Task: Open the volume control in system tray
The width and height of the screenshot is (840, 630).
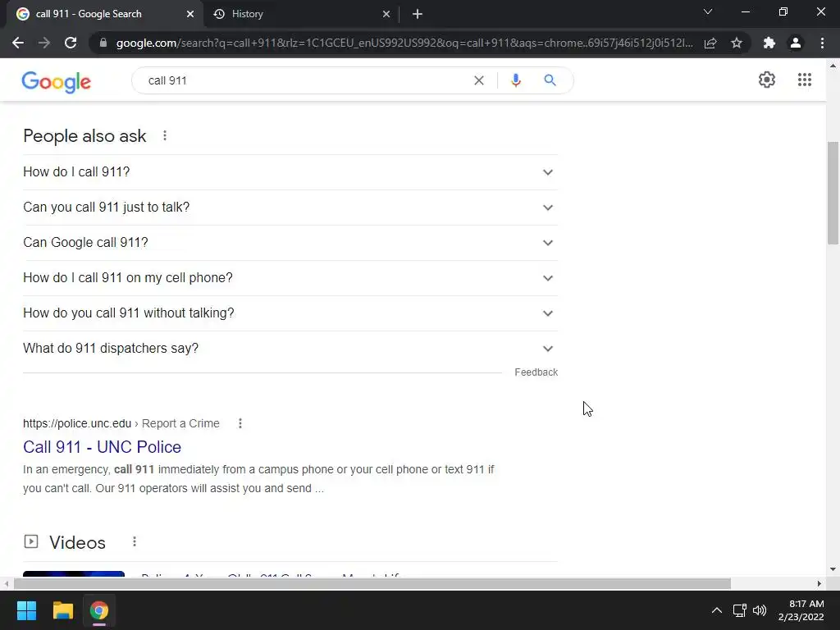Action: (x=760, y=610)
